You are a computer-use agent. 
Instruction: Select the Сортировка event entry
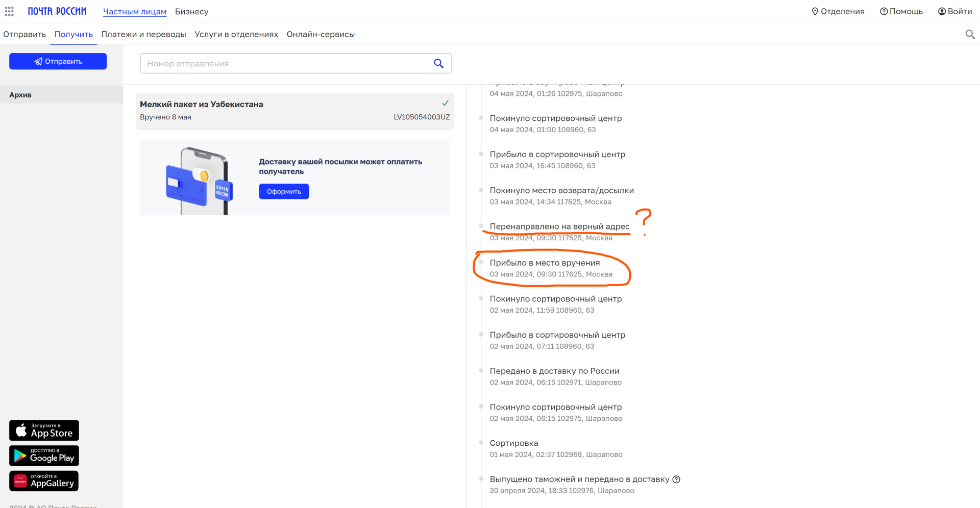tap(514, 443)
